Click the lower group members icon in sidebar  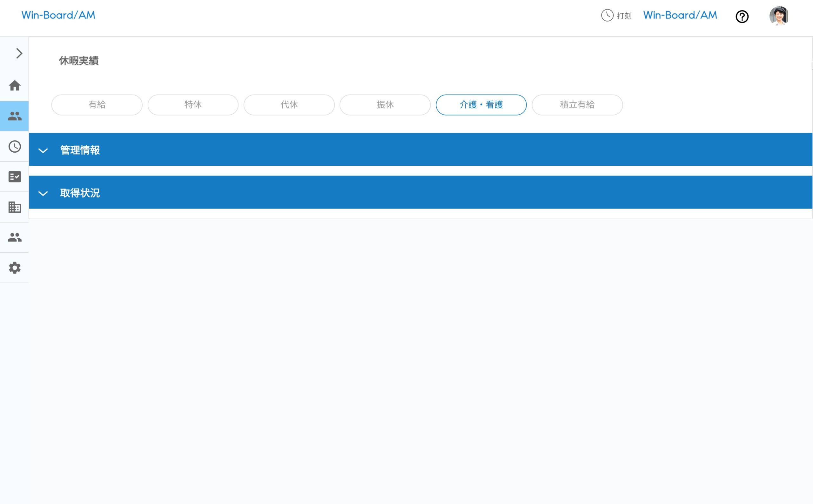click(x=14, y=237)
